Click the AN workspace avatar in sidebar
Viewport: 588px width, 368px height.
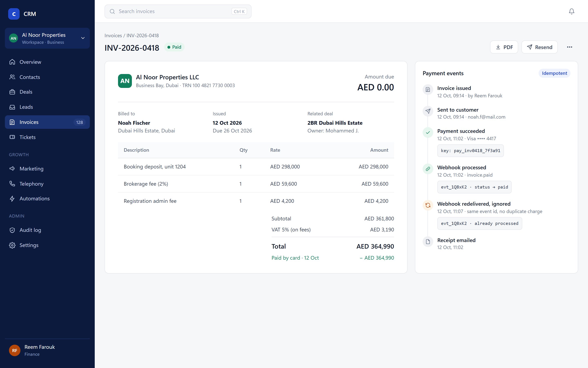pos(13,38)
